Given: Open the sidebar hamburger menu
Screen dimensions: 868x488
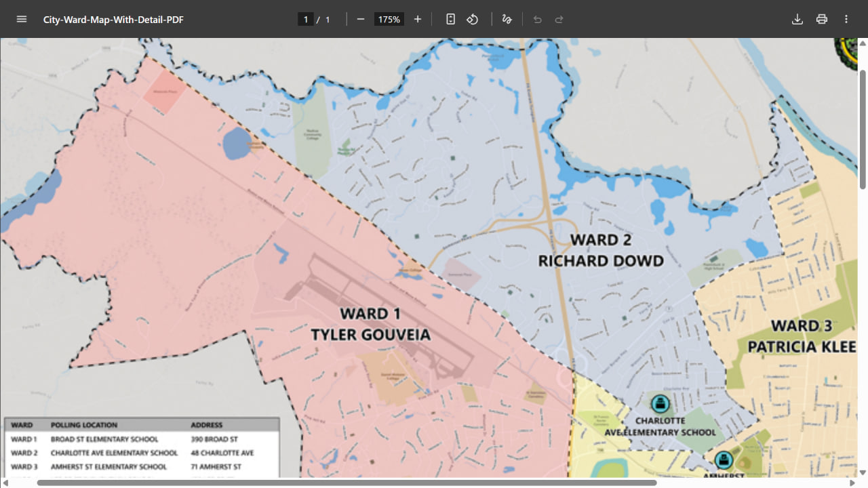Looking at the screenshot, I should point(21,19).
